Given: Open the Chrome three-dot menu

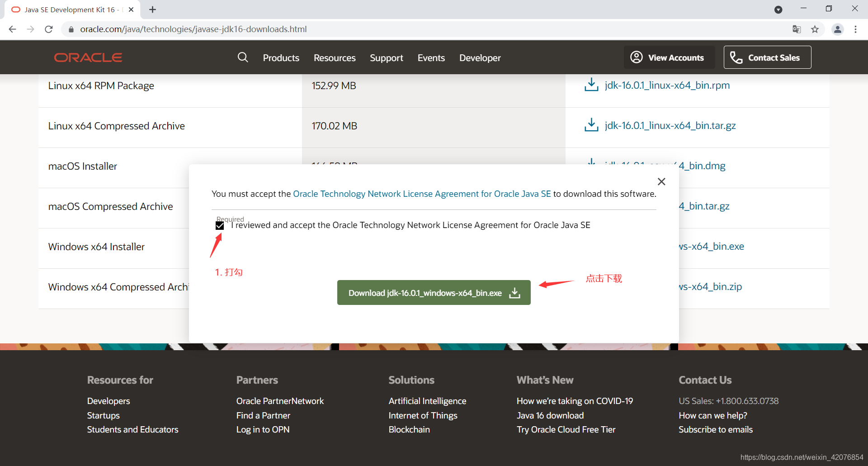Looking at the screenshot, I should (855, 29).
